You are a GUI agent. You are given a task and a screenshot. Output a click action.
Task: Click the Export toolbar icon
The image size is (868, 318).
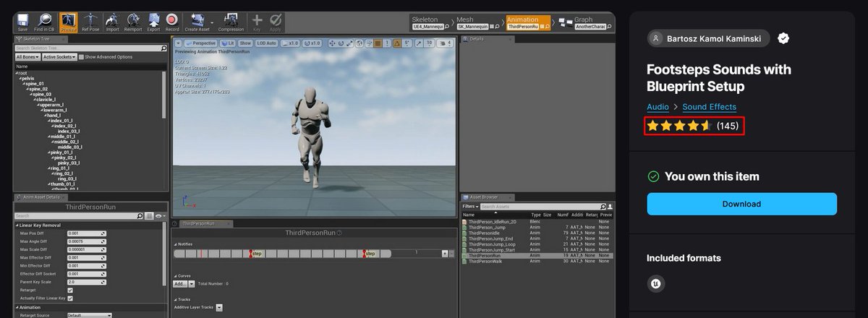[153, 22]
